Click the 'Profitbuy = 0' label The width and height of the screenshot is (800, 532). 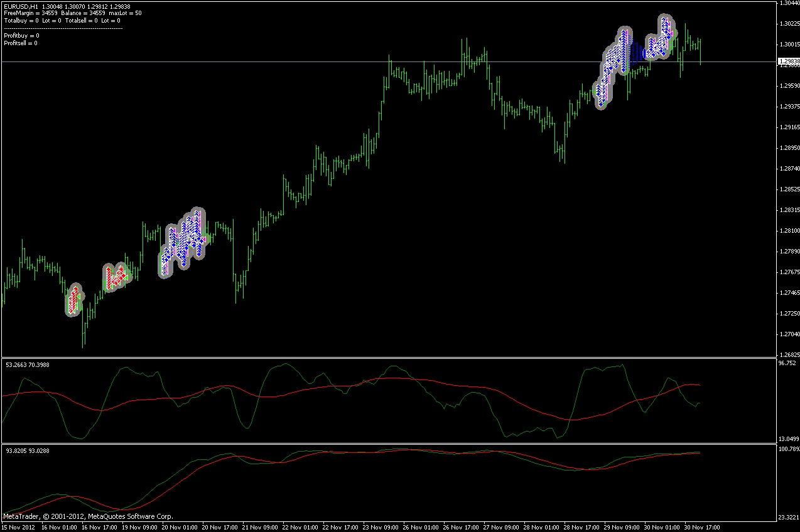(21, 36)
